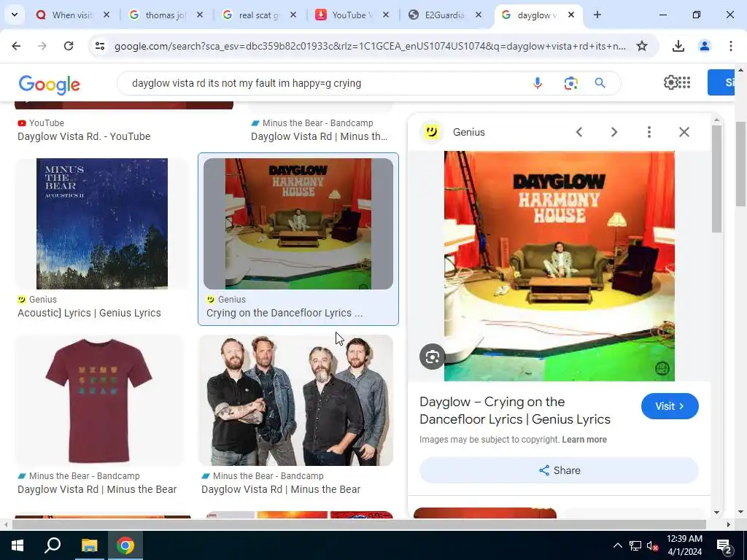The height and width of the screenshot is (560, 747).
Task: Click the preview panel scrollbar thumb
Action: coord(716,179)
